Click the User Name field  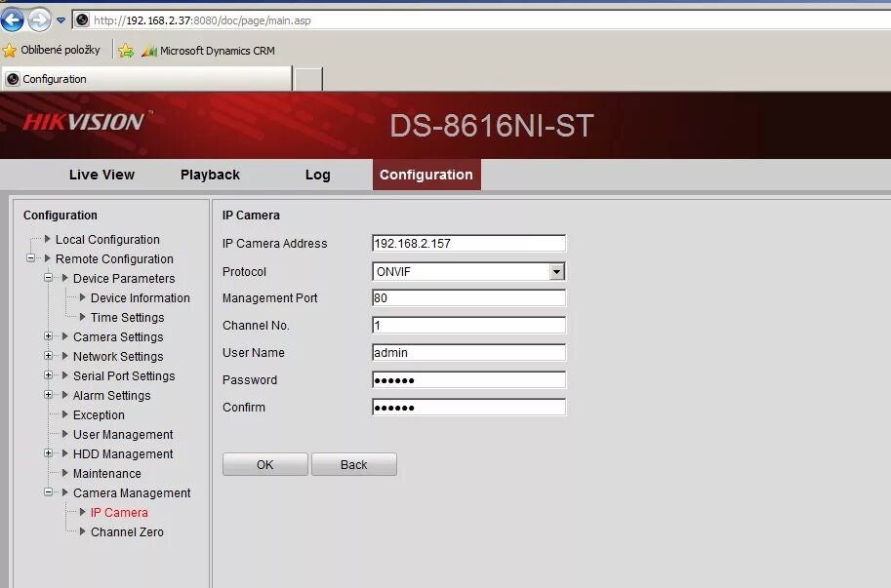coord(468,352)
